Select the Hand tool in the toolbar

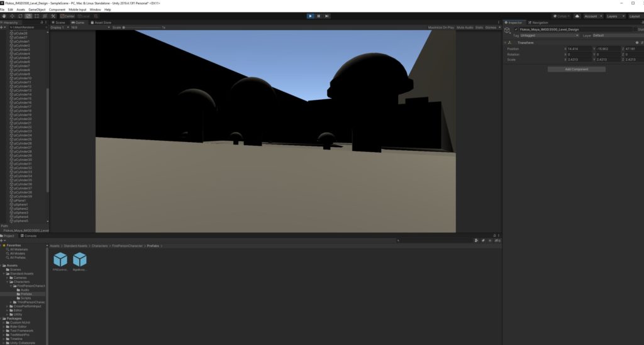point(4,16)
